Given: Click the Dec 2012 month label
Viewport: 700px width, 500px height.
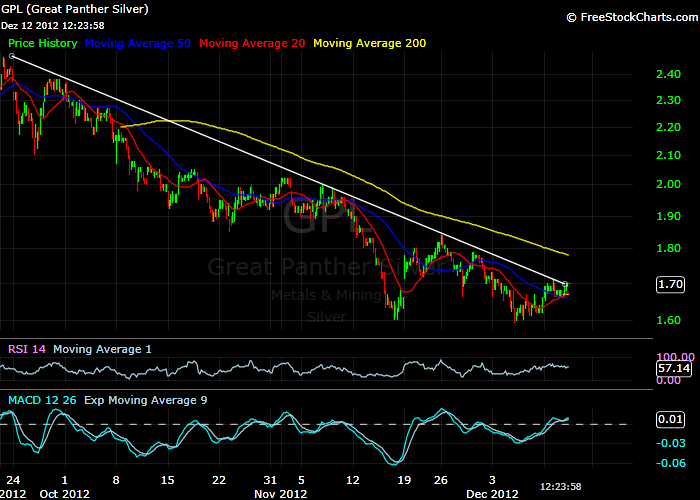Looking at the screenshot, I should point(492,494).
